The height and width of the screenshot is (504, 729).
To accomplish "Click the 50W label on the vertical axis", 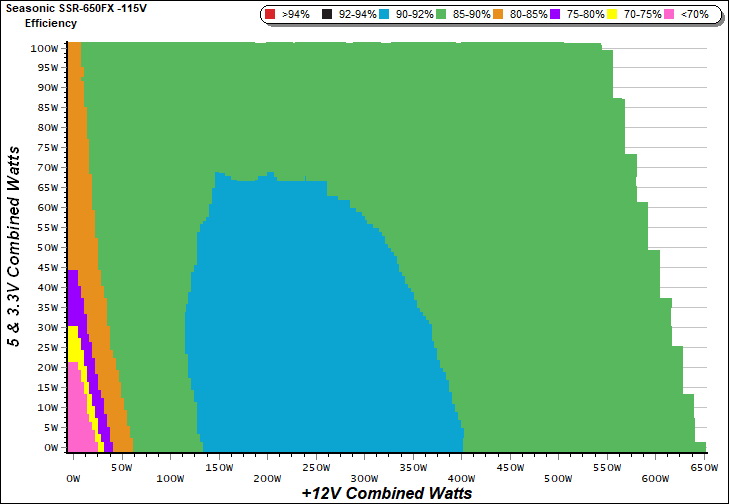I will pos(46,248).
